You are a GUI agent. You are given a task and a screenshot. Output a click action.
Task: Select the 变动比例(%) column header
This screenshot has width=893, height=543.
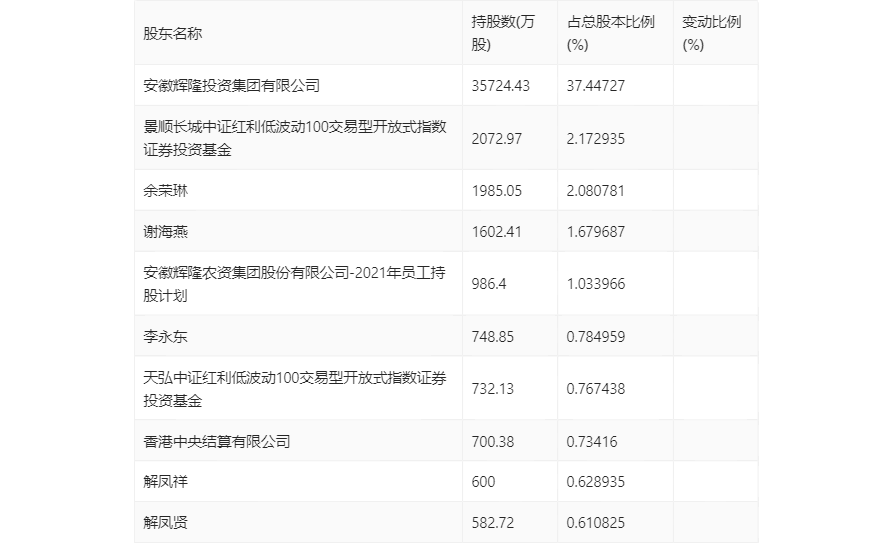pyautogui.click(x=711, y=33)
